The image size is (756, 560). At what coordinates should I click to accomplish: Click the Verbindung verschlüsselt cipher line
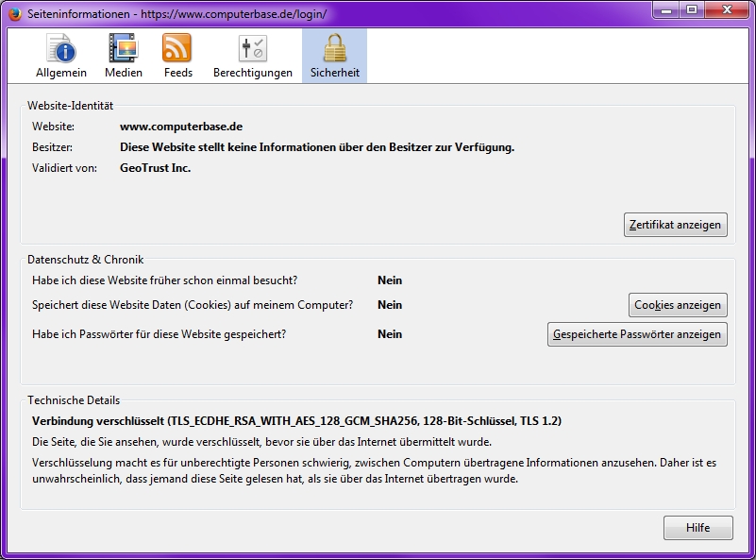click(x=296, y=421)
